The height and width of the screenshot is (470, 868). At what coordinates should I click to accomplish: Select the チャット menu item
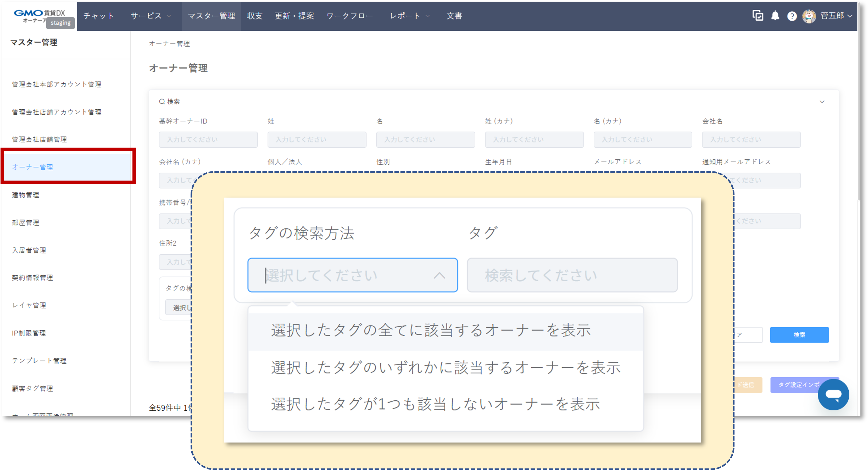98,15
